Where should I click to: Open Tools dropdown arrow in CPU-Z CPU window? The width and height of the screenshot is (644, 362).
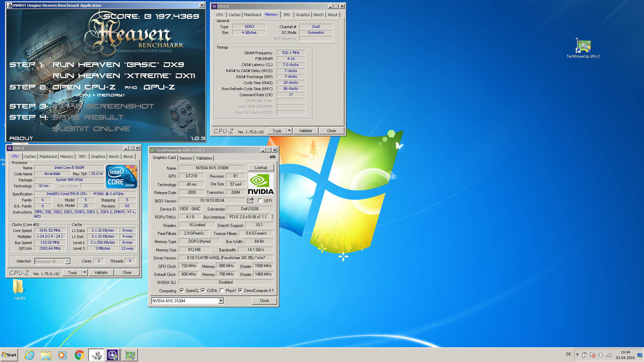(85, 273)
